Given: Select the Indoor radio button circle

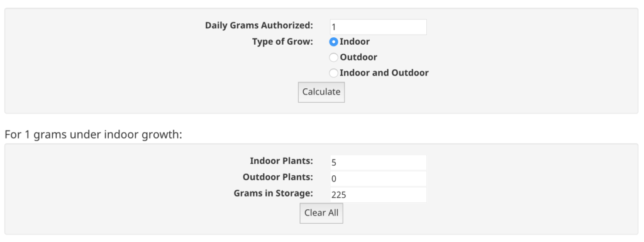Looking at the screenshot, I should tap(334, 42).
